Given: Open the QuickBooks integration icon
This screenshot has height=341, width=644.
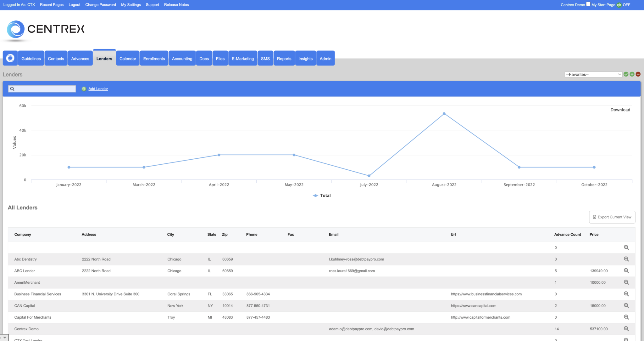Looking at the screenshot, I should click(x=619, y=5).
